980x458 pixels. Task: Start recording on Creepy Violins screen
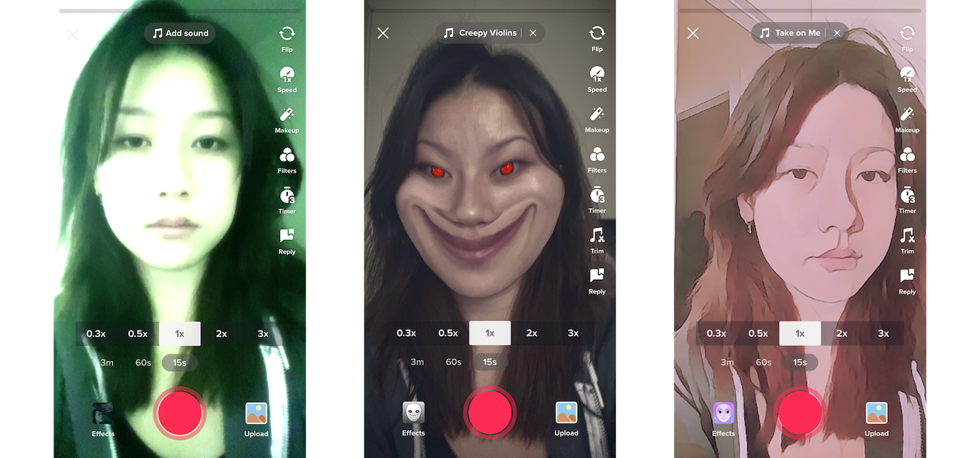click(490, 412)
